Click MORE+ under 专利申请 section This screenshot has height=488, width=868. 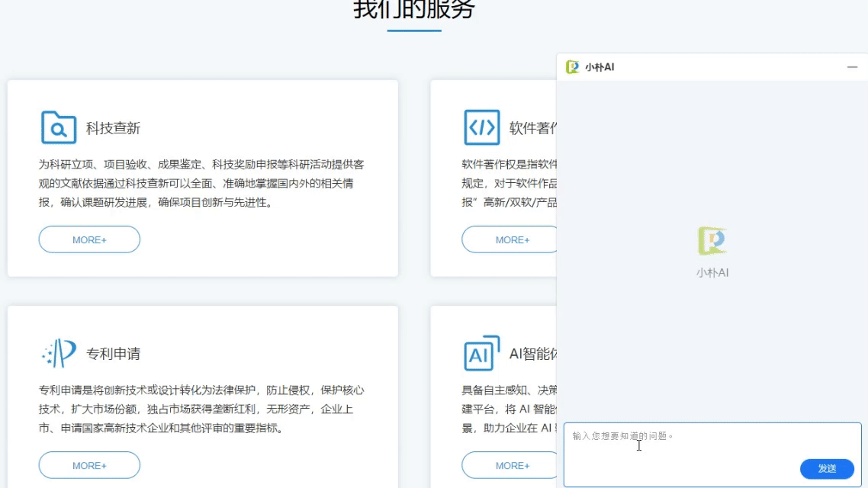point(89,464)
